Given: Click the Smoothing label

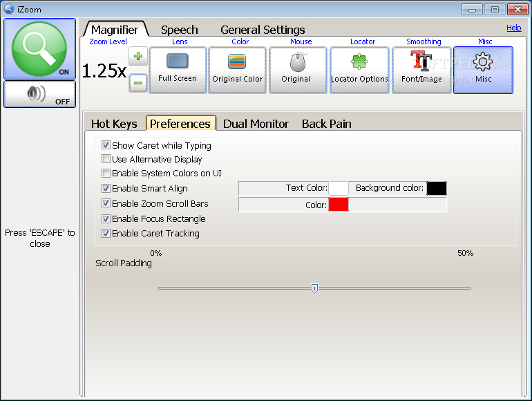Looking at the screenshot, I should tap(424, 41).
